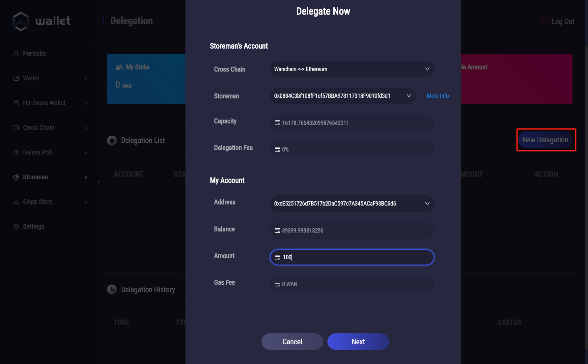Click the Portfolio person icon
The width and height of the screenshot is (588, 364).
coord(16,53)
